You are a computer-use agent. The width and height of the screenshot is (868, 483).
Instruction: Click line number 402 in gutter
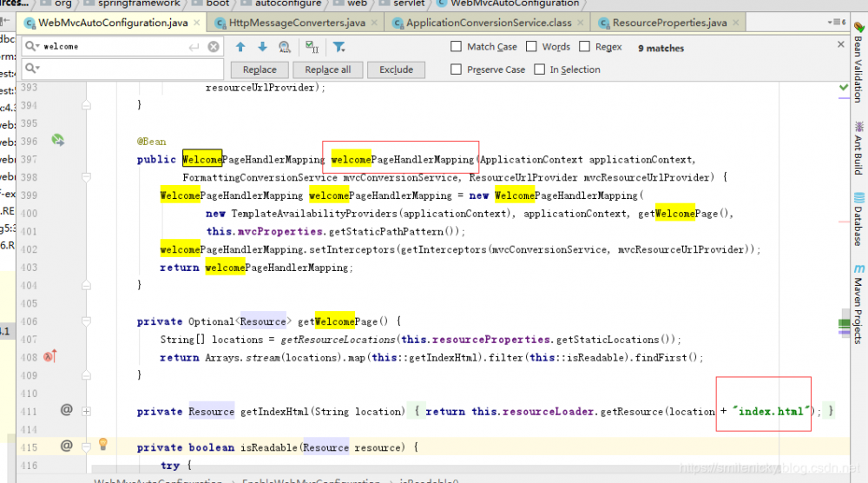point(29,249)
